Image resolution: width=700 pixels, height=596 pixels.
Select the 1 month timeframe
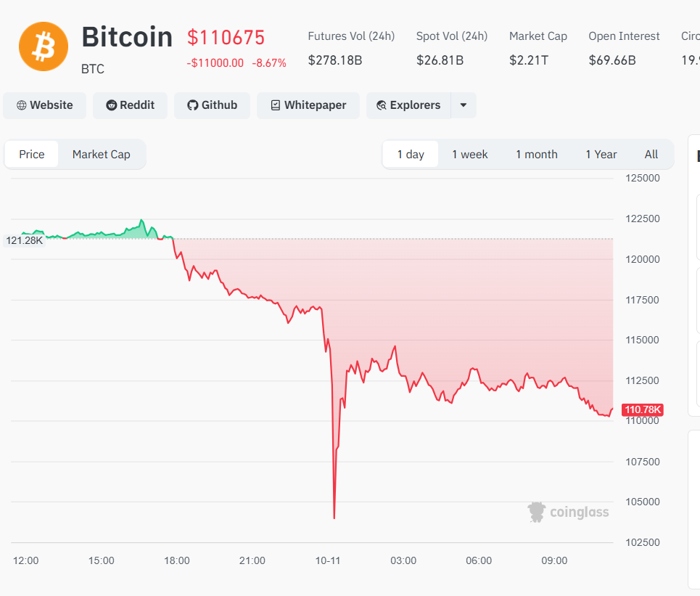tap(537, 154)
